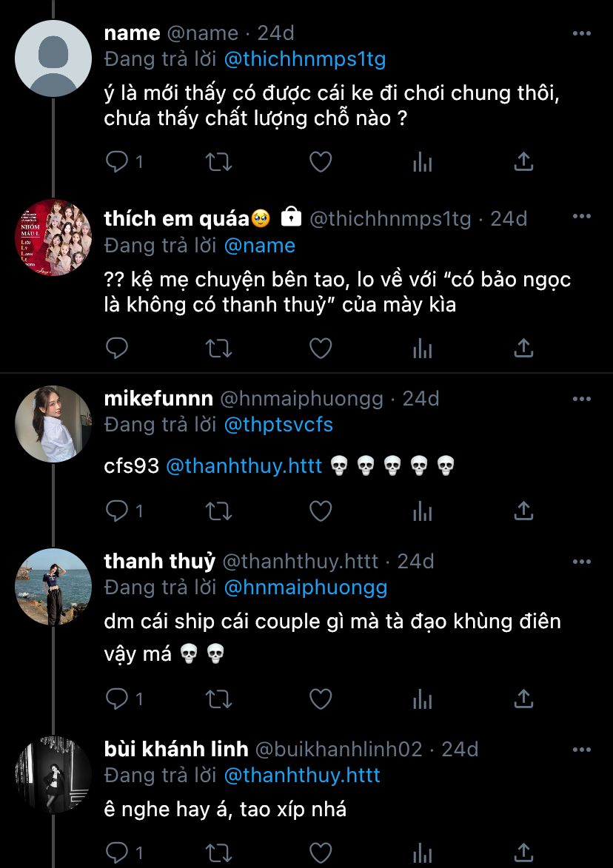Retweet the mikefunnn cfs93 tweet
The image size is (613, 868).
tap(218, 511)
